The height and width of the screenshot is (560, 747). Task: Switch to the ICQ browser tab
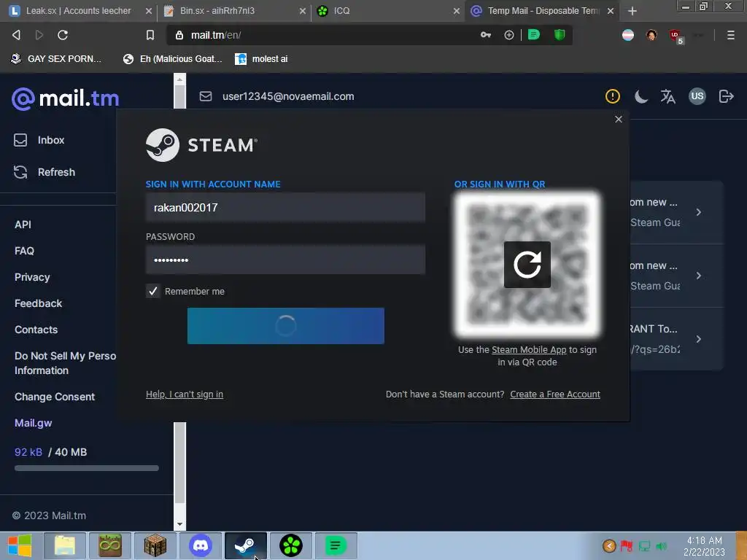pyautogui.click(x=388, y=10)
